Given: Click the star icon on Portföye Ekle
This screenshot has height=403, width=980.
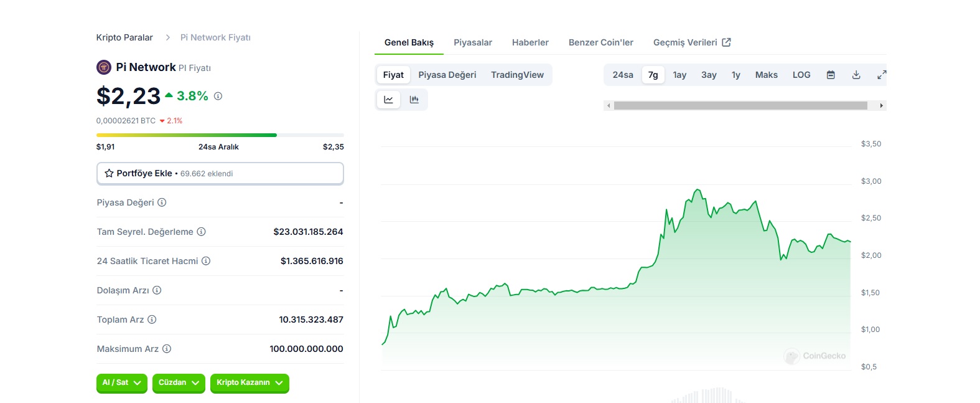Looking at the screenshot, I should click(109, 173).
